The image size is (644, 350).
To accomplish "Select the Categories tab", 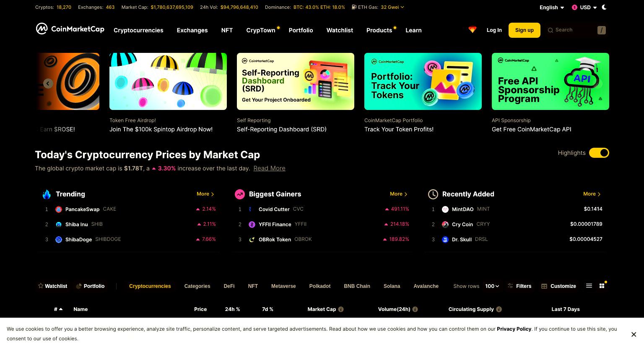I will [x=197, y=286].
